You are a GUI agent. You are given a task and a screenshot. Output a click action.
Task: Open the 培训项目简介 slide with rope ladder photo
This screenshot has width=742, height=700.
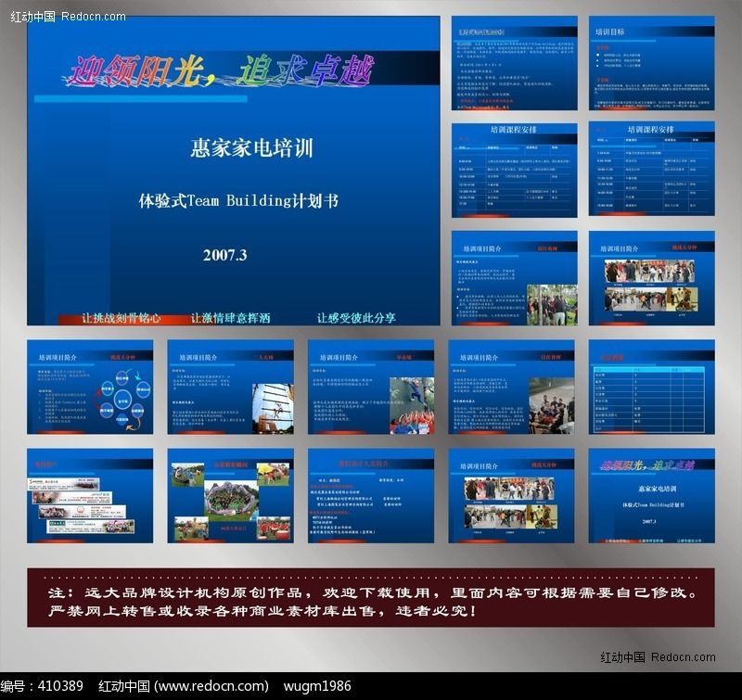tap(230, 387)
